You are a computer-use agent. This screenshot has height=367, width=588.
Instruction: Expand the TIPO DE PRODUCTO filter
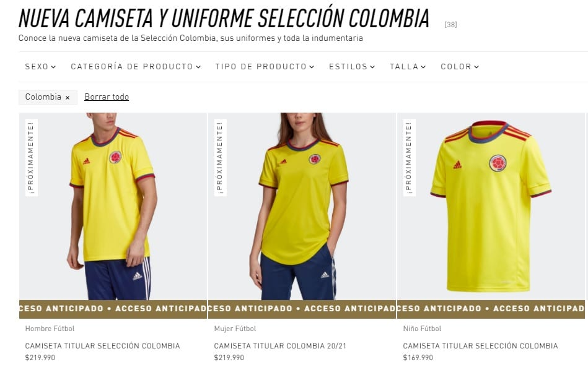coord(265,67)
